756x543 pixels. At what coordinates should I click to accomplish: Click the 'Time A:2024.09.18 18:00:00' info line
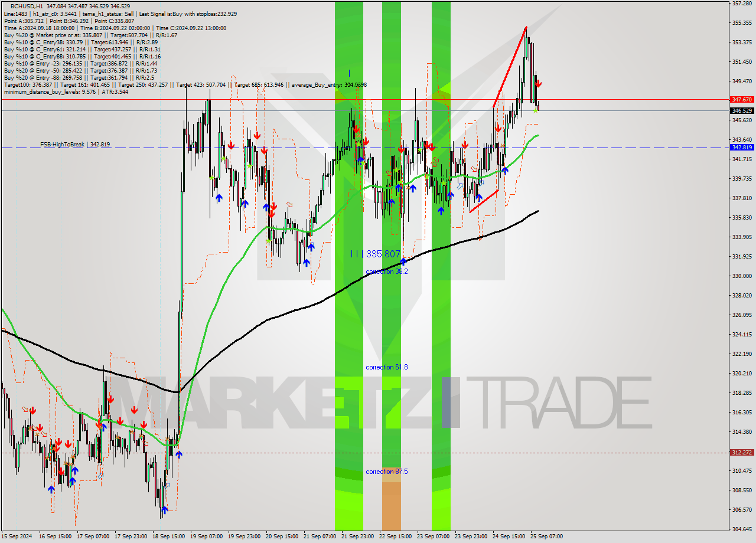click(115, 28)
